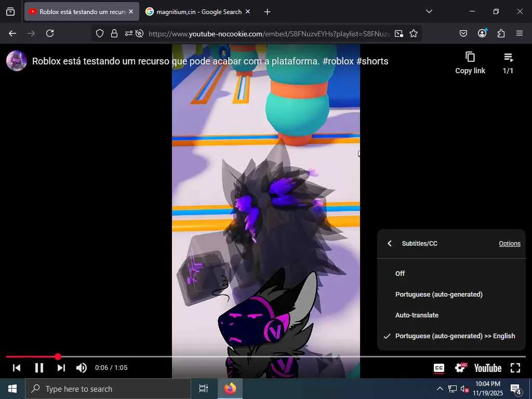Open the muted volume tray icon
Viewport: 532px width, 399px height.
465,389
